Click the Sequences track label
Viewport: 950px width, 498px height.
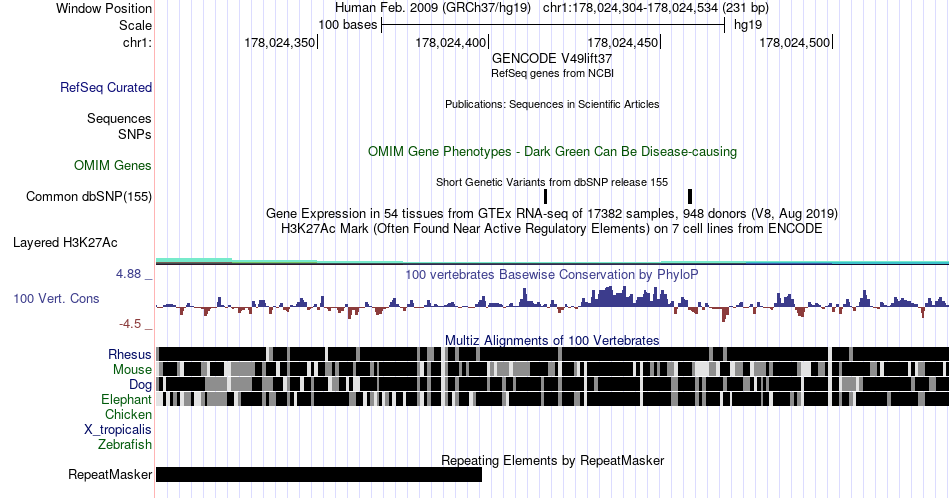coord(119,118)
